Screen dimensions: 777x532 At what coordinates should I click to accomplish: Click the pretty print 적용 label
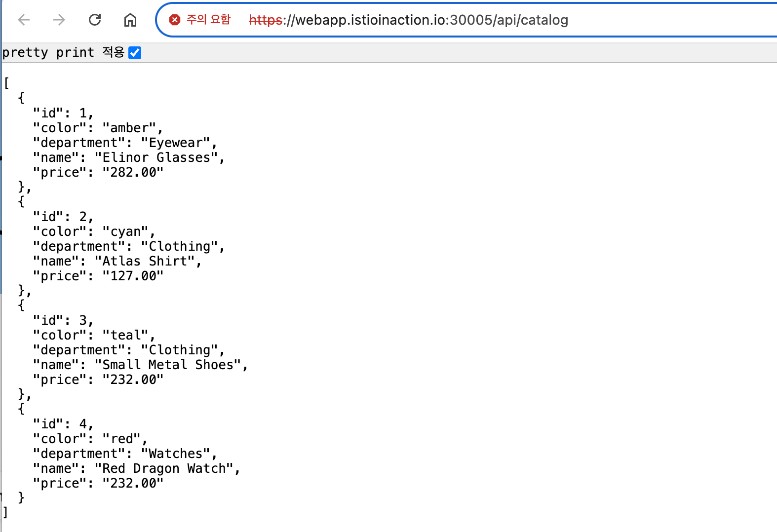click(63, 52)
